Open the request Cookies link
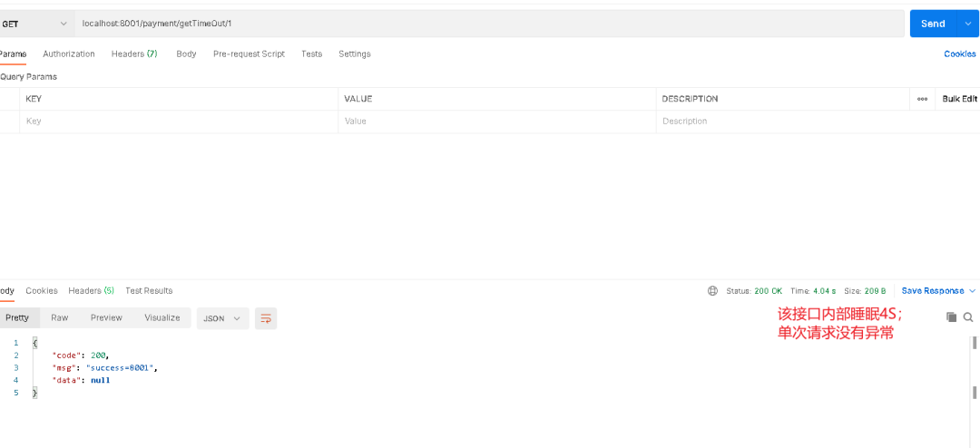Image resolution: width=980 pixels, height=448 pixels. 959,54
